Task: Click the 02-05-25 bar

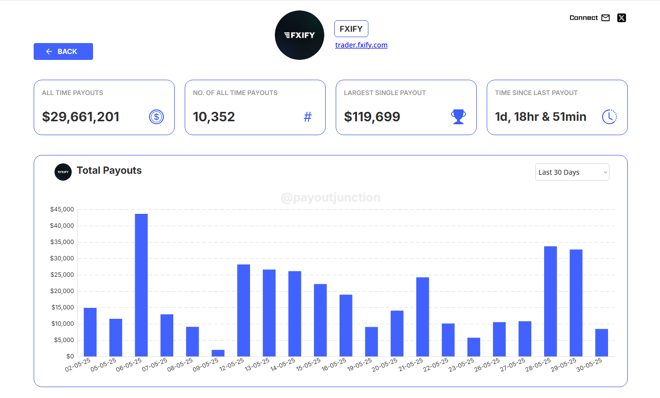Action: [90, 332]
